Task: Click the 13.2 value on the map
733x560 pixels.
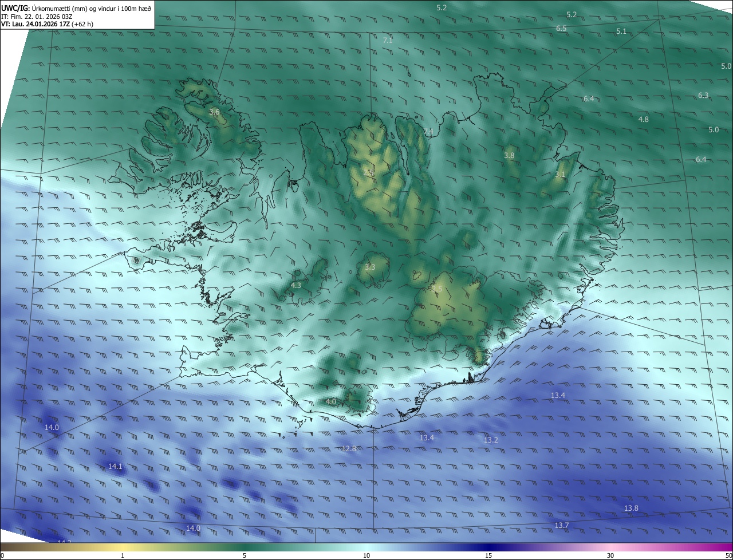Action: tap(491, 440)
